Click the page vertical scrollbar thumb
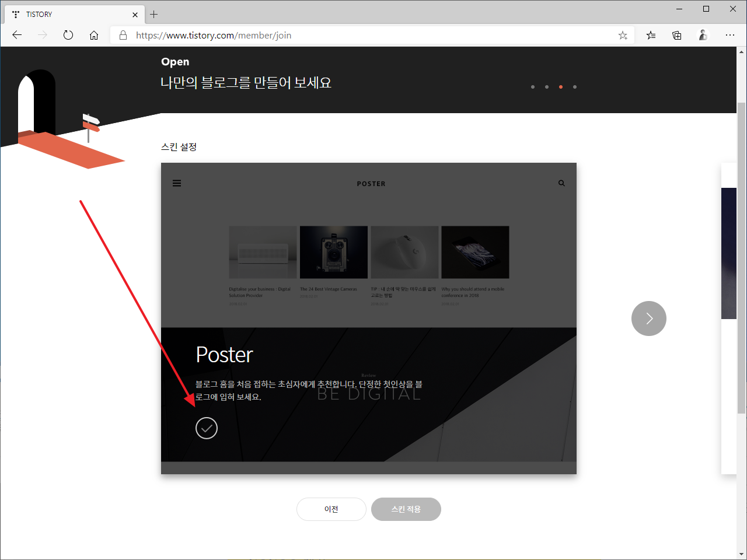Viewport: 747px width, 560px height. pos(741,258)
